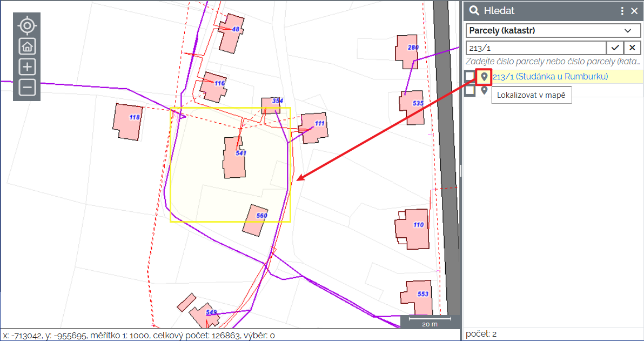Zoom out with the minus button
Screen dimensions: 644x341
tap(27, 86)
